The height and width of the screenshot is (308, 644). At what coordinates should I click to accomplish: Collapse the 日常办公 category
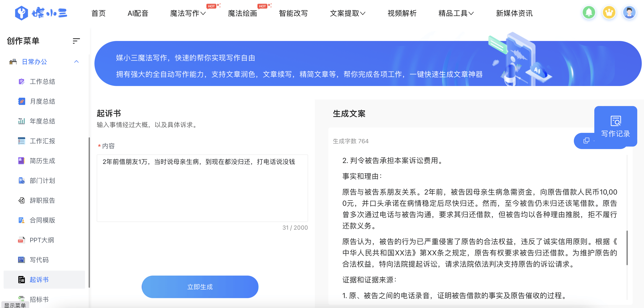pyautogui.click(x=76, y=62)
